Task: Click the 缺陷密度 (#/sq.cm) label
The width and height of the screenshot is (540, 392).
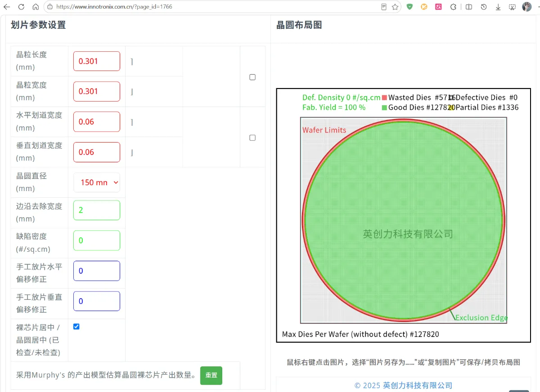Action: pyautogui.click(x=33, y=243)
